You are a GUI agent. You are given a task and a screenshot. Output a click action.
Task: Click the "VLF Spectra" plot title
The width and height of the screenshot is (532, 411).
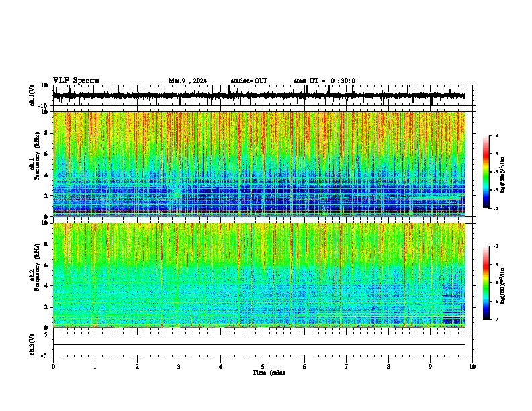click(x=76, y=81)
